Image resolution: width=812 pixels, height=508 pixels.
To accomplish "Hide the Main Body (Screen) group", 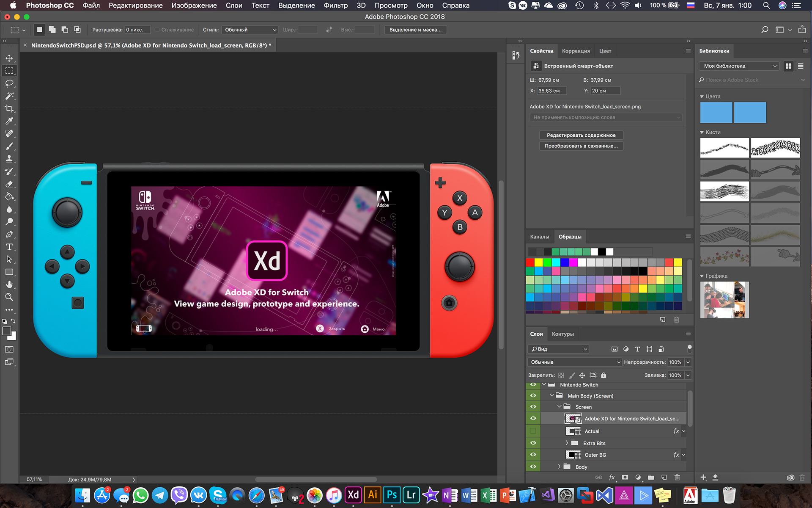I will (533, 396).
